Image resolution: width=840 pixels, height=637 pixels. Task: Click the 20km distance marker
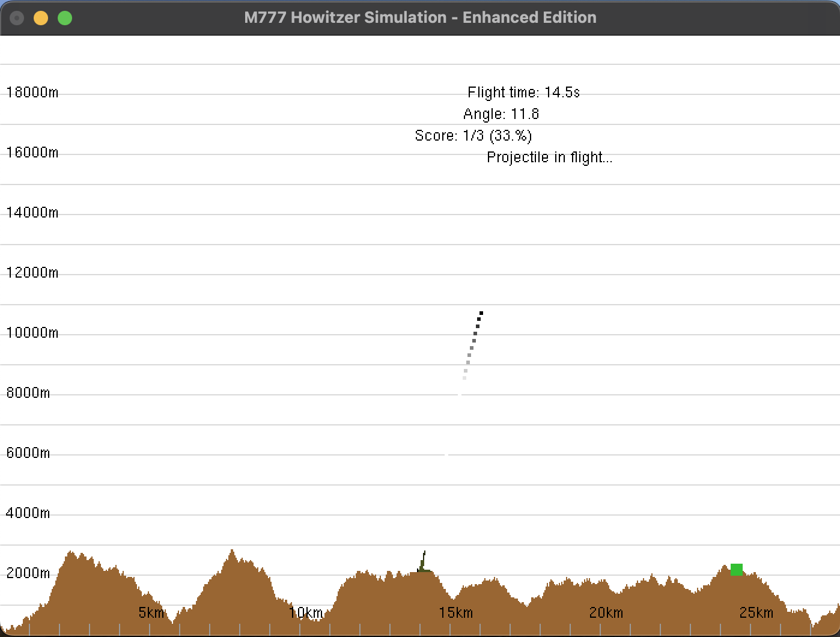[606, 613]
